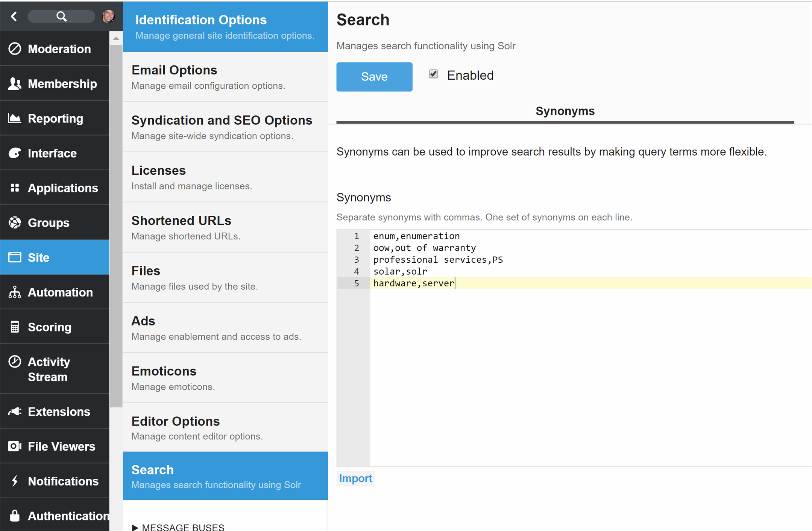
Task: Go to Reporting in sidebar
Action: (x=55, y=118)
